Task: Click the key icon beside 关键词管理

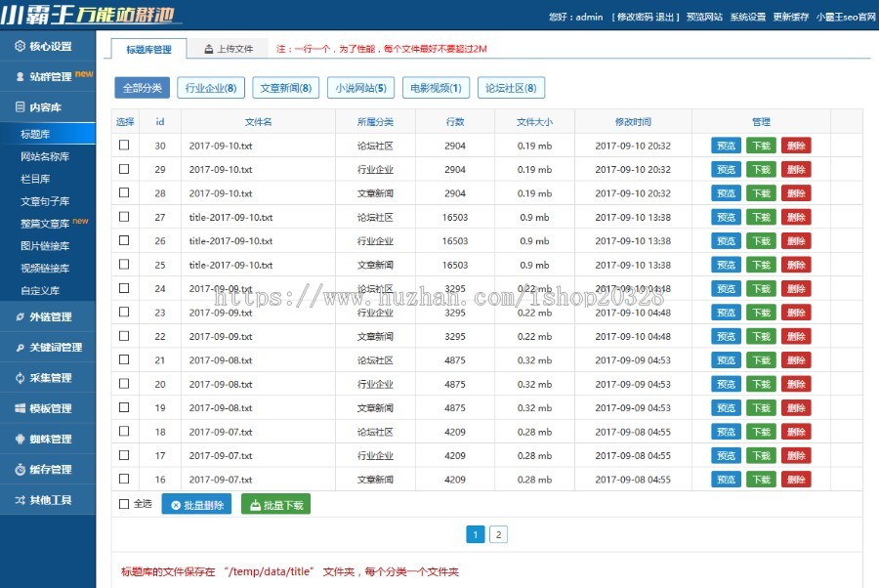Action: pyautogui.click(x=21, y=348)
